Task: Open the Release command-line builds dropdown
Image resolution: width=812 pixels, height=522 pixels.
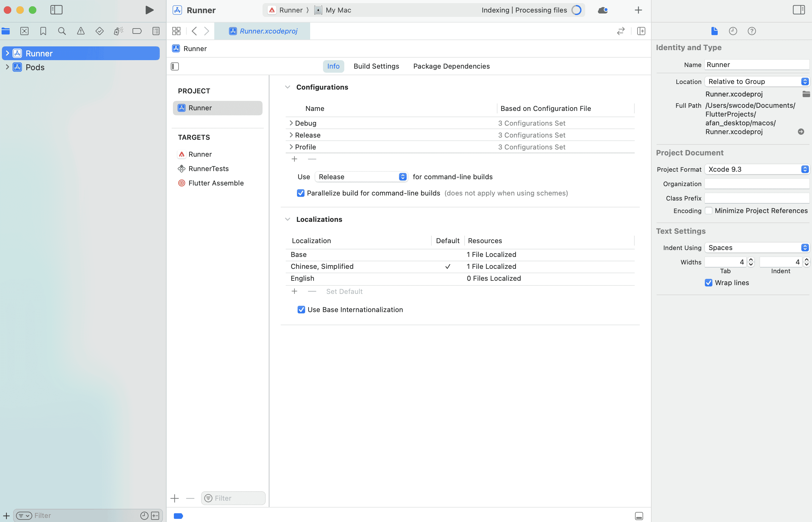Action: [361, 177]
